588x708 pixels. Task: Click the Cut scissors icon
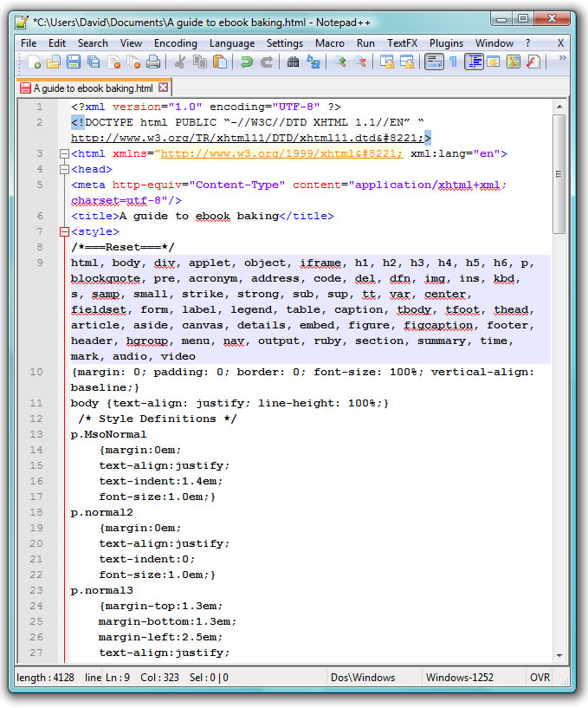[180, 62]
